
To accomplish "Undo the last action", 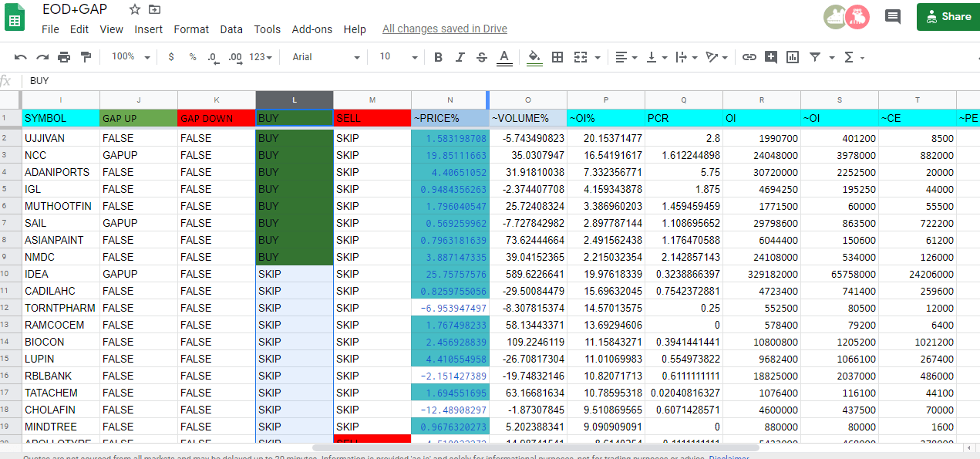I will tap(21, 57).
